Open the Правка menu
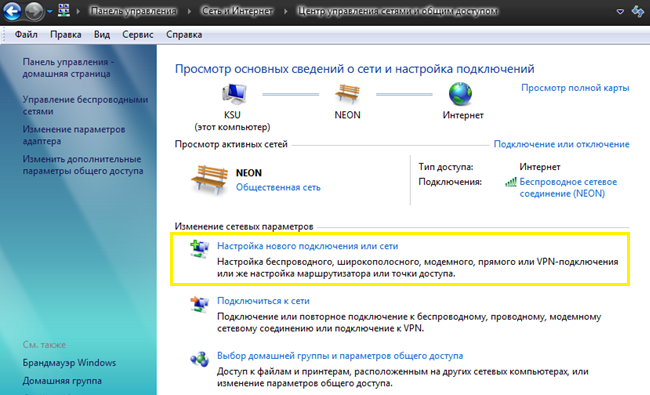The image size is (650, 395). tap(65, 34)
